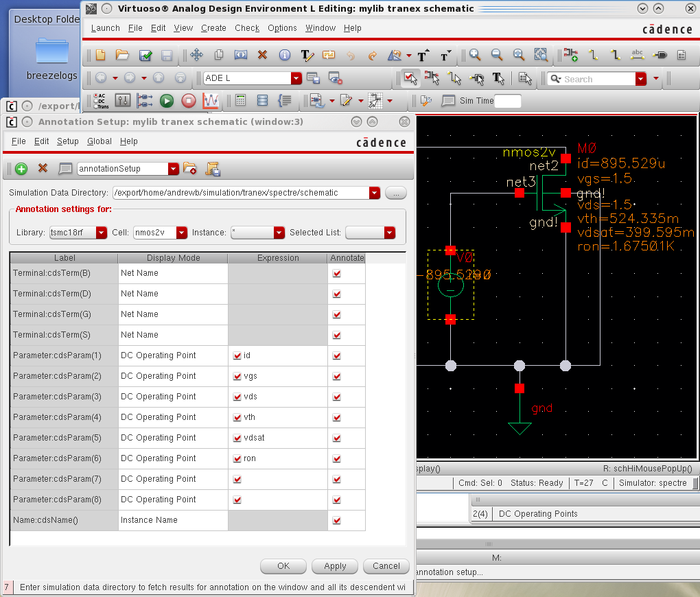Image resolution: width=700 pixels, height=597 pixels.
Task: Expand the Library tsmc18rf dropdown
Action: (x=102, y=233)
